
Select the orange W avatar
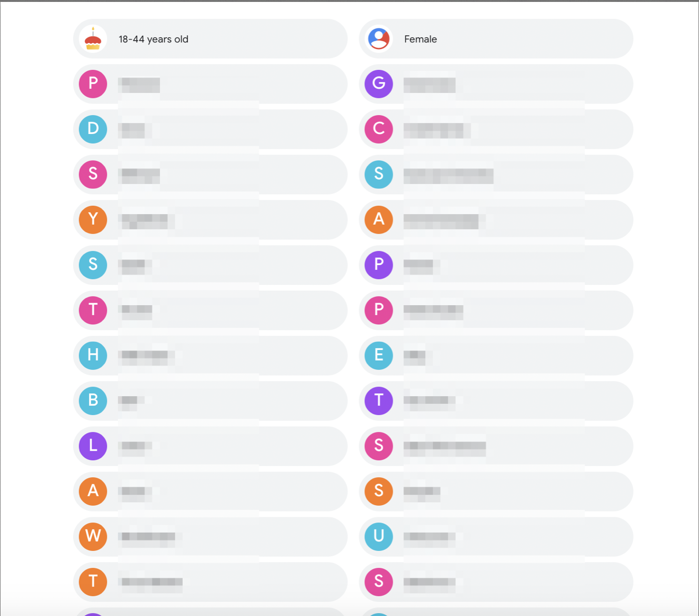93,536
